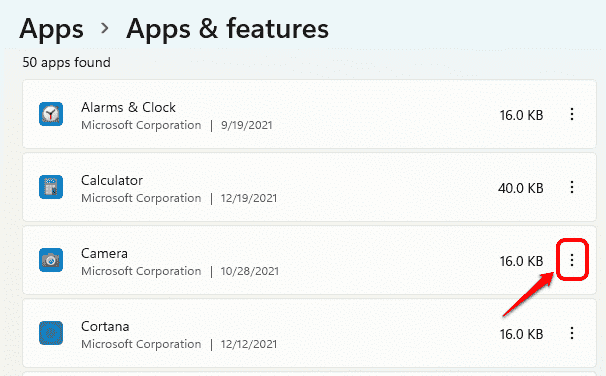This screenshot has height=376, width=606.
Task: Open the three-dot options for Camera
Action: coord(572,260)
